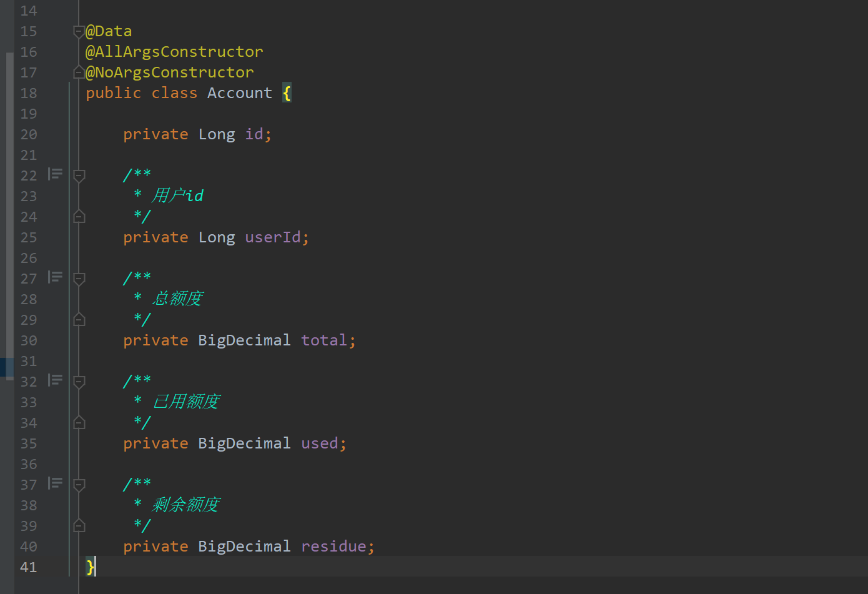Screen dimensions: 868x594
Task: Click the rendered doc icon on line 32
Action: pyautogui.click(x=56, y=380)
